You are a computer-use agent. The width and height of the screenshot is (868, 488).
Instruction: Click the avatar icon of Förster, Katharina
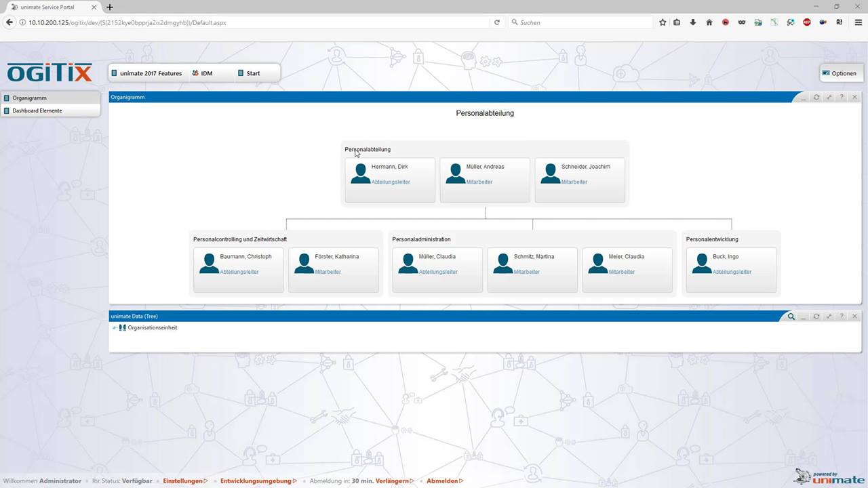[x=304, y=264]
